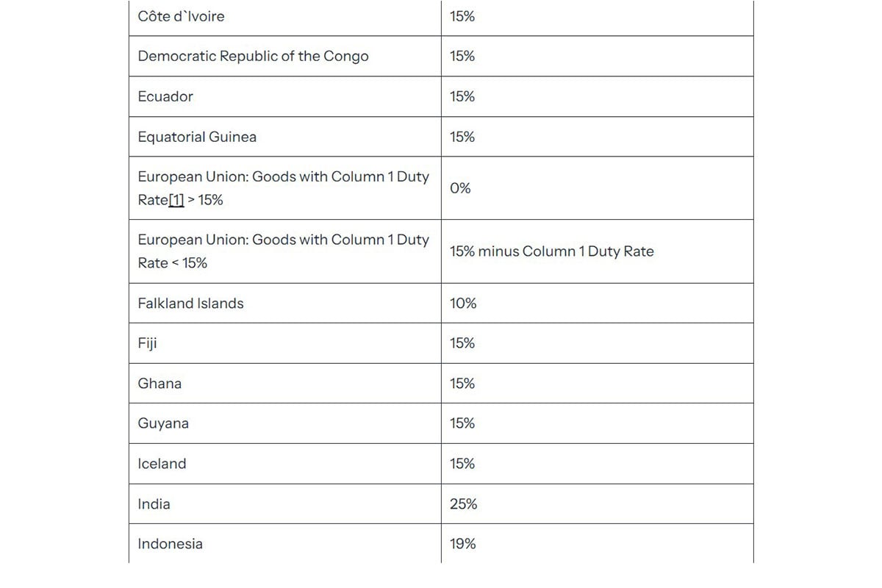Select the Fiji country cell

point(285,343)
